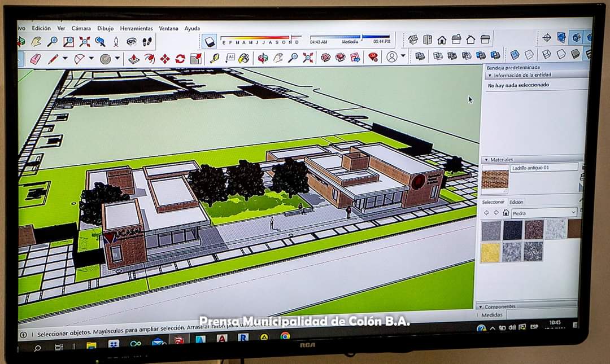Toggle shadows display on or off
Image resolution: width=610 pixels, height=364 pixels.
[210, 42]
